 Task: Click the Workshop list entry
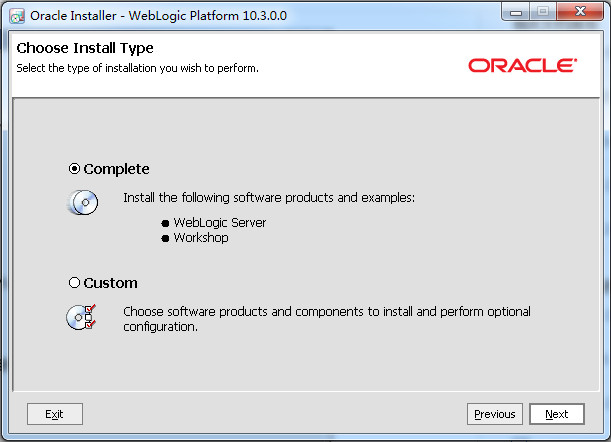(201, 238)
